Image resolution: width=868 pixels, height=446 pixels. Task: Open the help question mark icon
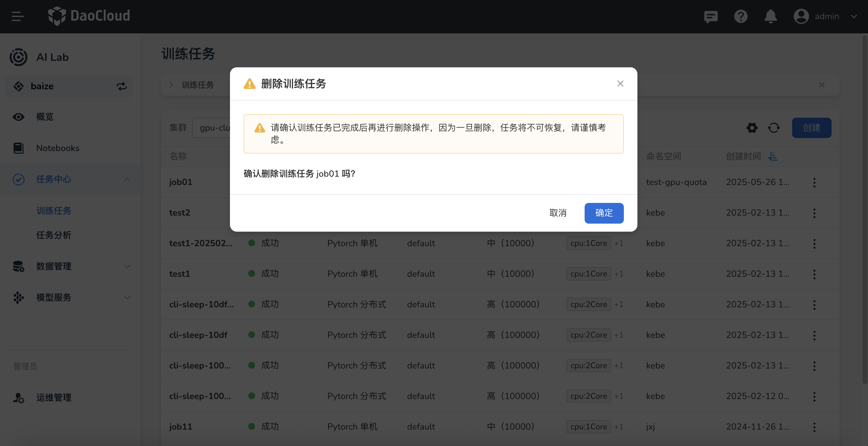coord(741,16)
